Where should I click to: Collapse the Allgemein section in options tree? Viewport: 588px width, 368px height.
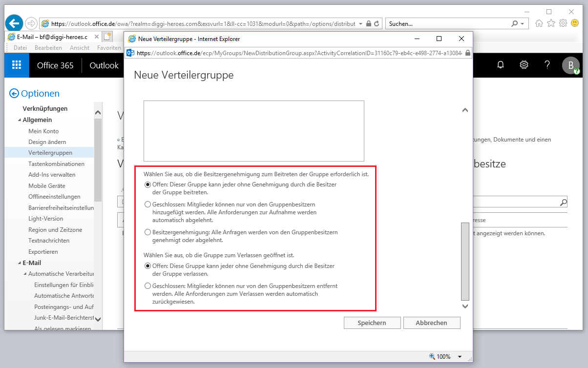(x=19, y=120)
